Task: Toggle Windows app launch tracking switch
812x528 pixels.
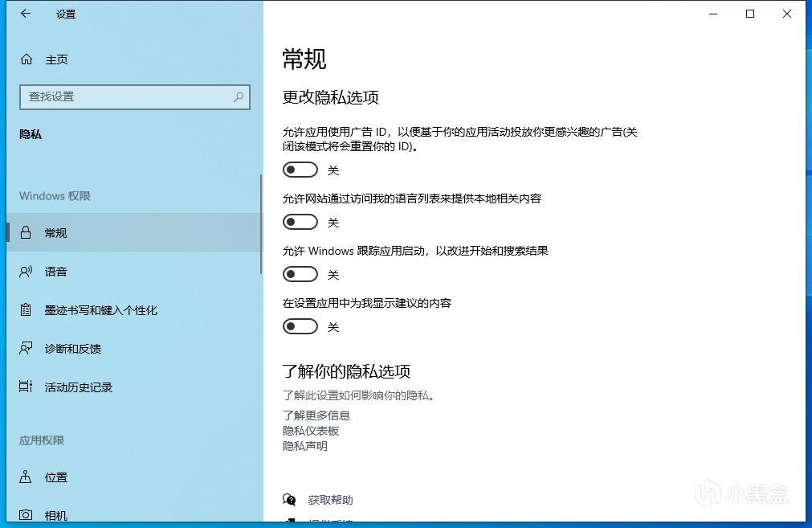Action: [300, 274]
